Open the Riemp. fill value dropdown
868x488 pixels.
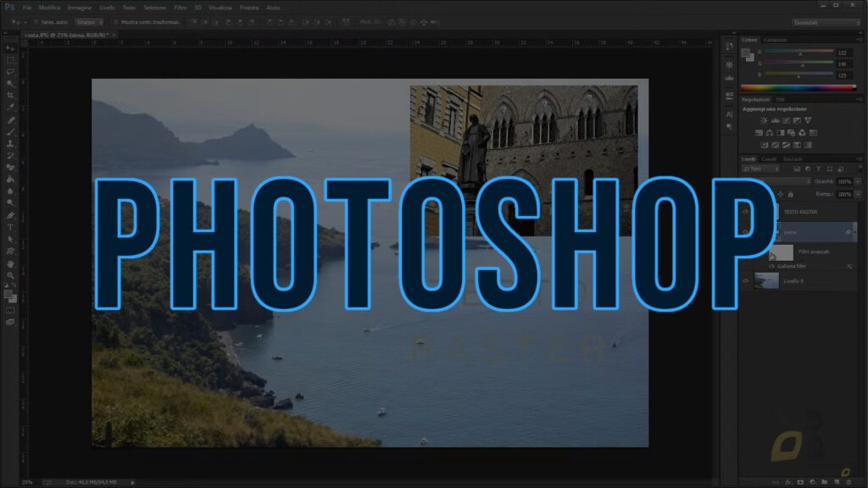tap(858, 194)
